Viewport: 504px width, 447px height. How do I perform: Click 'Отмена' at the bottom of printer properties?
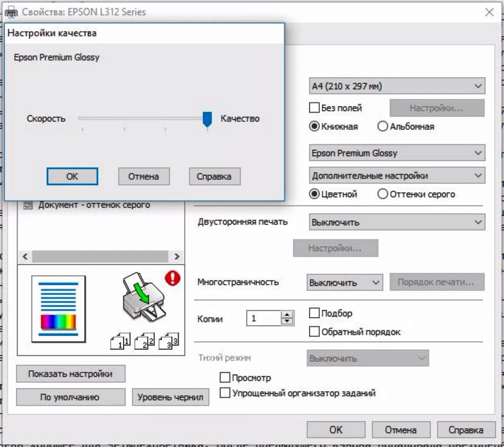pos(401,430)
